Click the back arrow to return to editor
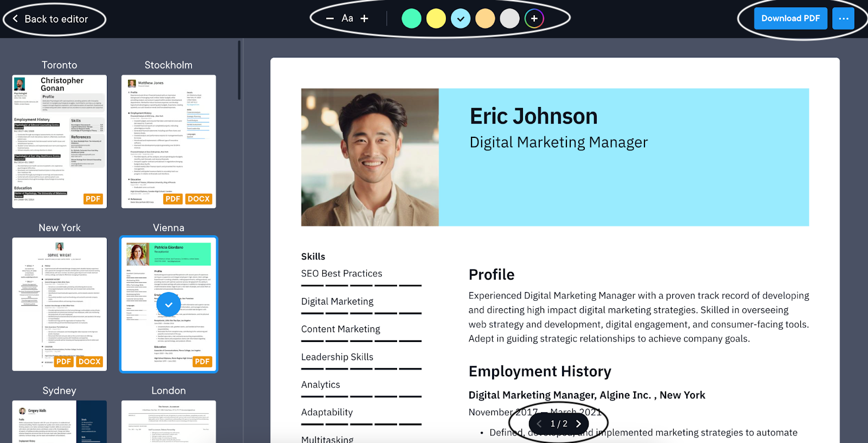Image resolution: width=868 pixels, height=443 pixels. 16,19
